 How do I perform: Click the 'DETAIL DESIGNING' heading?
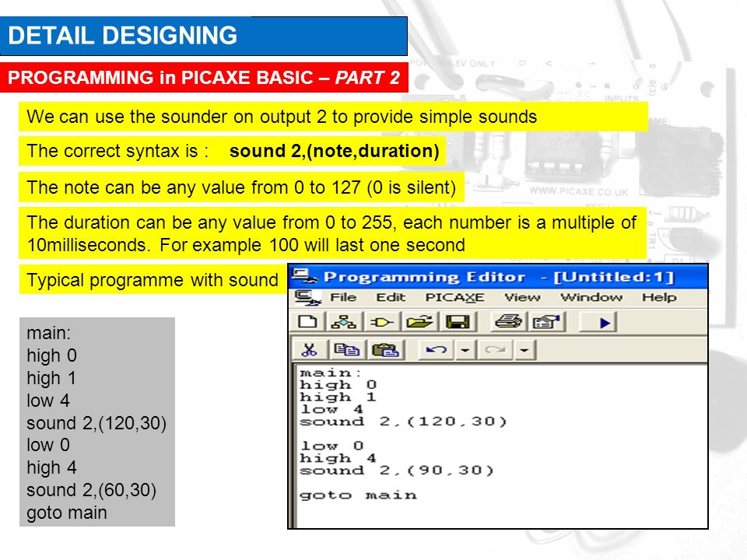[x=122, y=36]
